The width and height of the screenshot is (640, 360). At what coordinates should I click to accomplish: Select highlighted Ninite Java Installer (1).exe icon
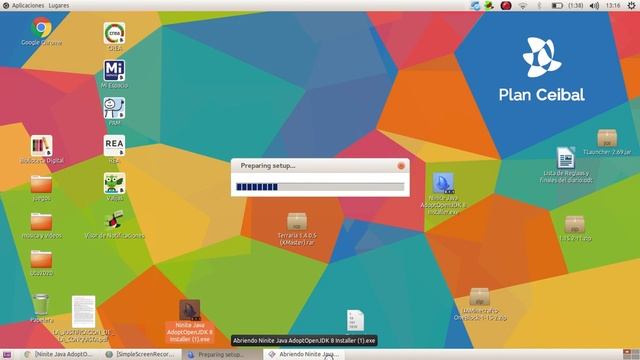point(190,310)
